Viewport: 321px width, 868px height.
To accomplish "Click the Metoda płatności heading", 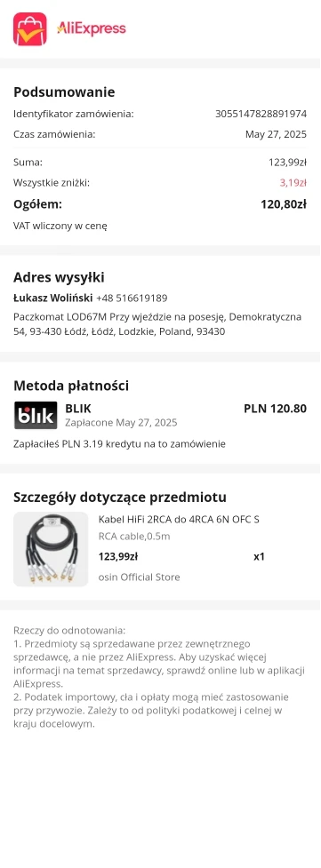I will tap(71, 386).
